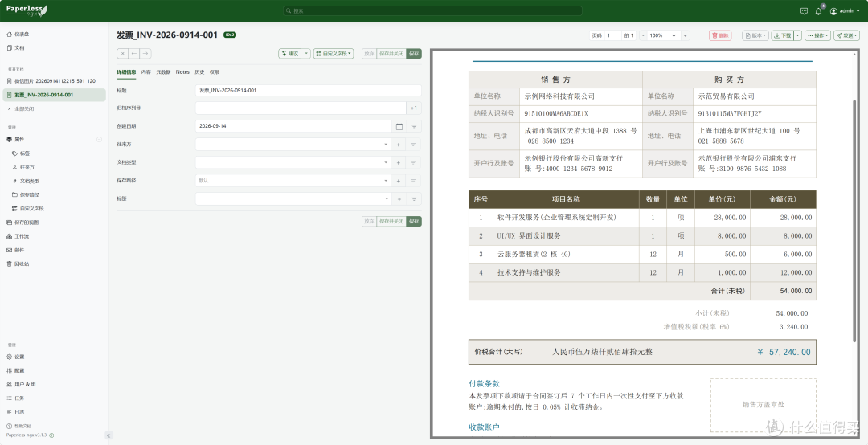Open the 往来方 dropdown

[293, 145]
